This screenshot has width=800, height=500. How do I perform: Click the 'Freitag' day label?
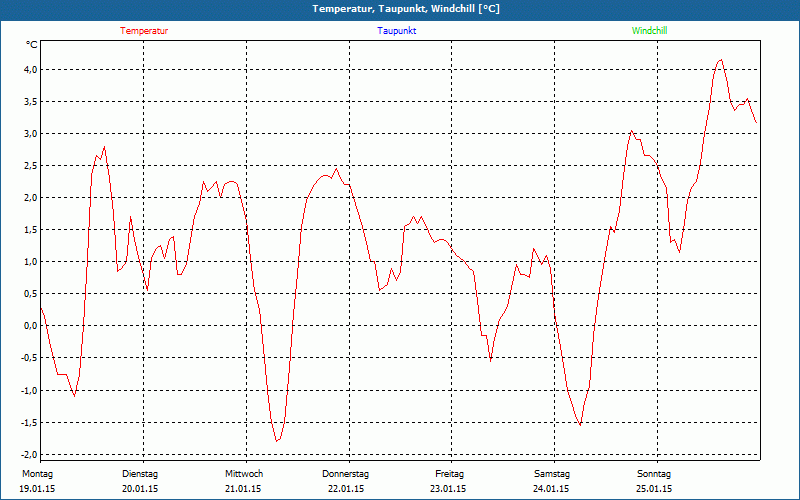(449, 474)
